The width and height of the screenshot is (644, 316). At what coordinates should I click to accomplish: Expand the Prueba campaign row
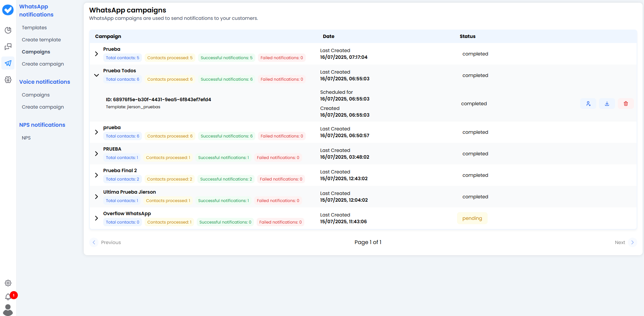point(97,54)
